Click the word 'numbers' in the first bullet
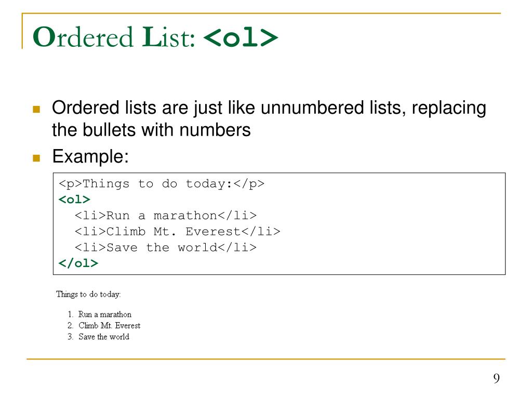 coord(215,130)
